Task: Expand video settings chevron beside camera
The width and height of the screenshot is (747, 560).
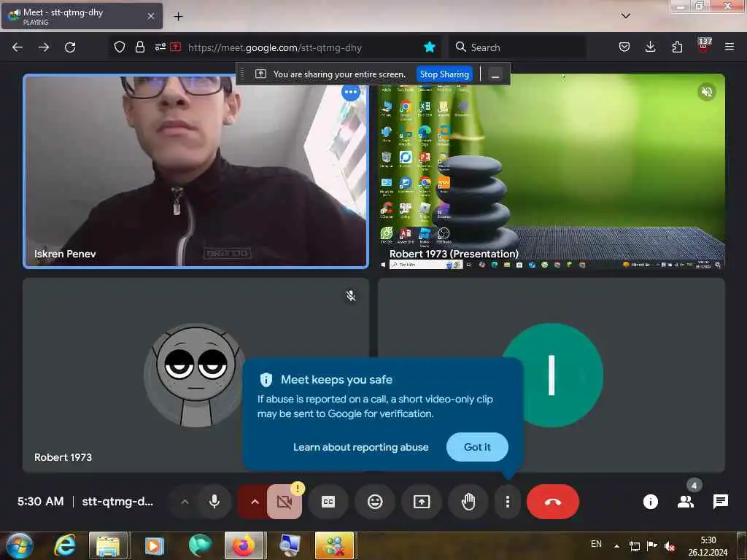Action: 255,502
